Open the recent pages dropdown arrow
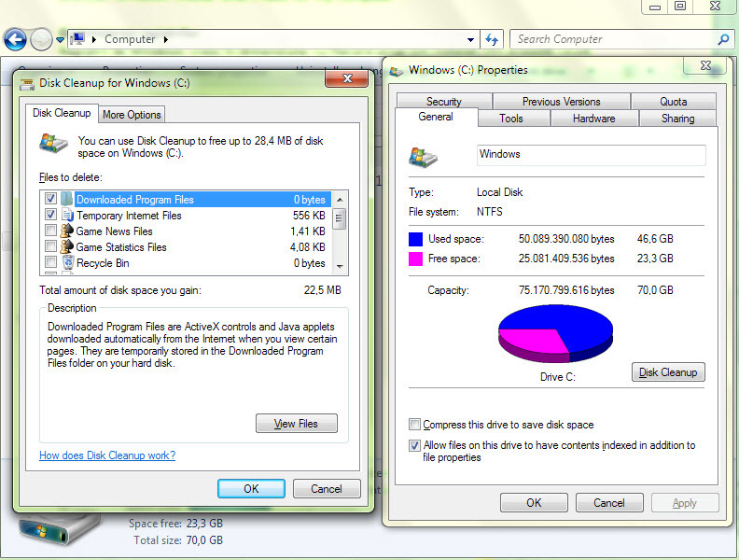This screenshot has width=739, height=560. point(60,40)
